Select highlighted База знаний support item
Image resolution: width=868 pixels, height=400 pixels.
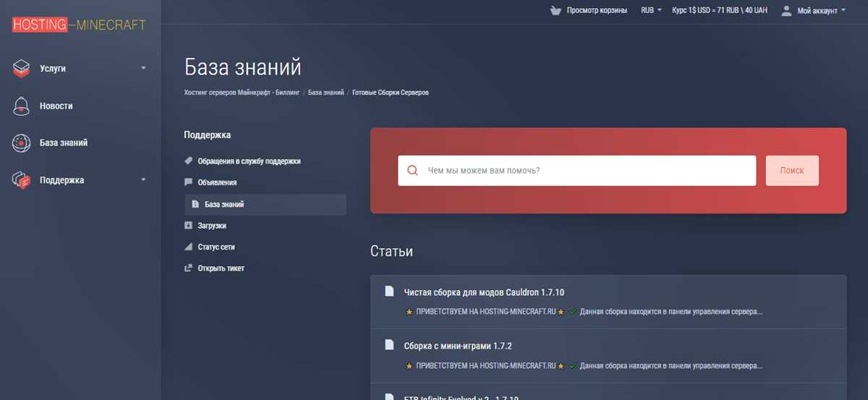(x=265, y=205)
